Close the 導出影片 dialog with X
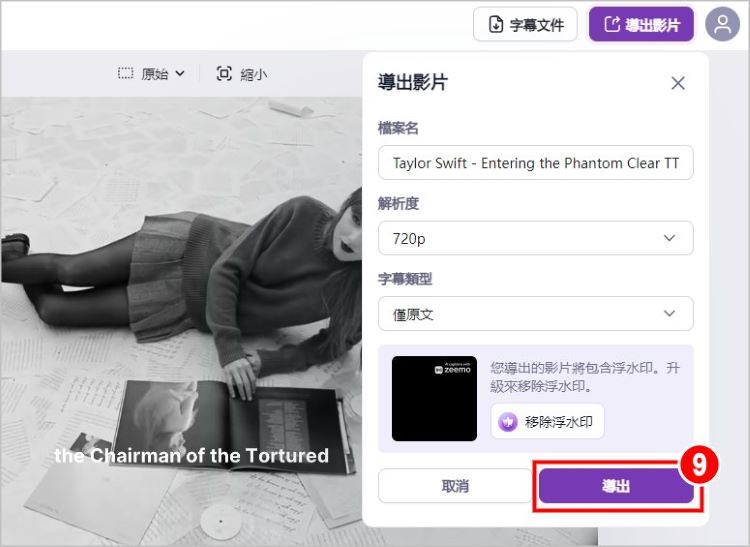750x547 pixels. pyautogui.click(x=678, y=83)
